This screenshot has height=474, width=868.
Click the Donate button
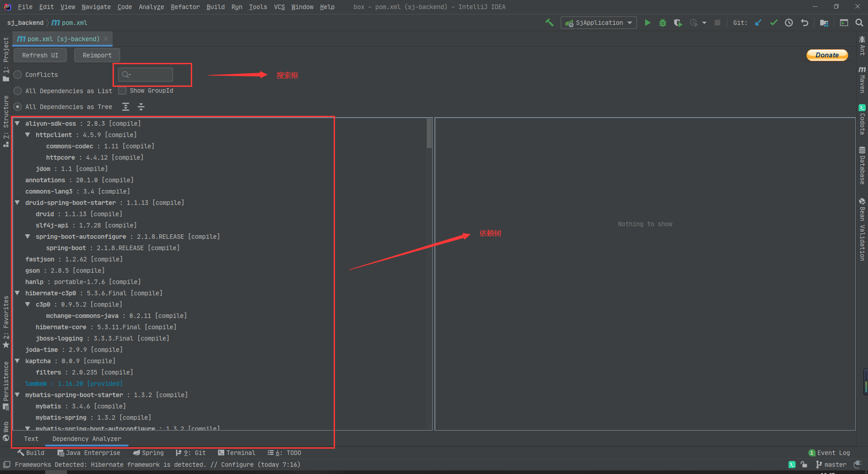coord(827,55)
